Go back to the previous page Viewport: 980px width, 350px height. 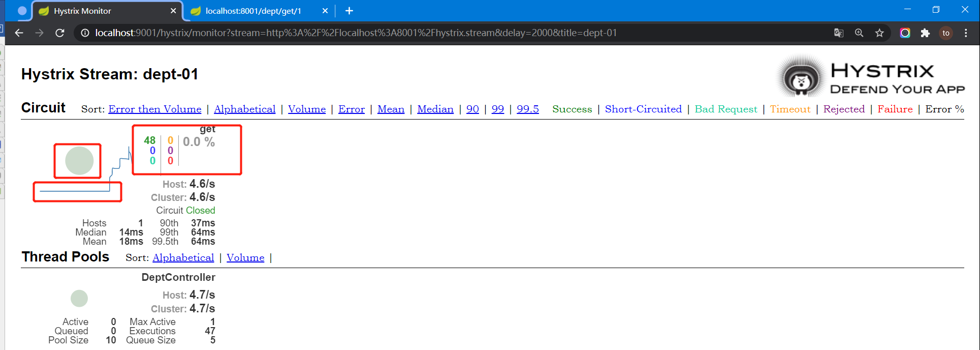19,33
